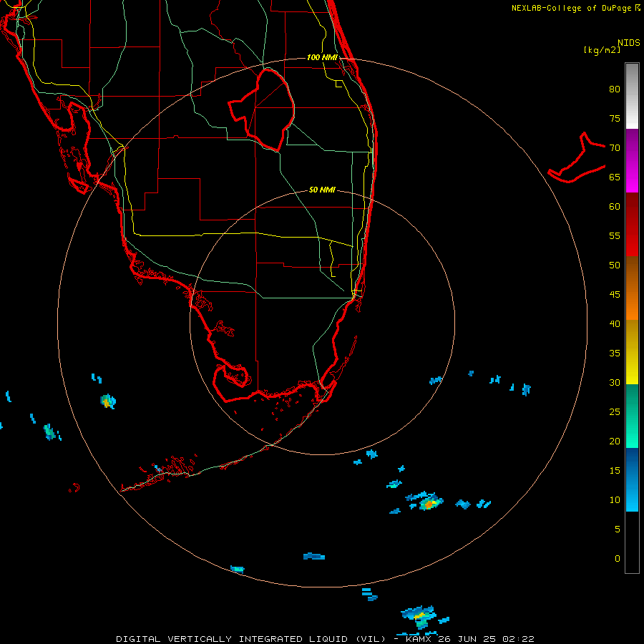Click the 'KAMX' station identifier in the caption
644x644 pixels.
point(419,639)
